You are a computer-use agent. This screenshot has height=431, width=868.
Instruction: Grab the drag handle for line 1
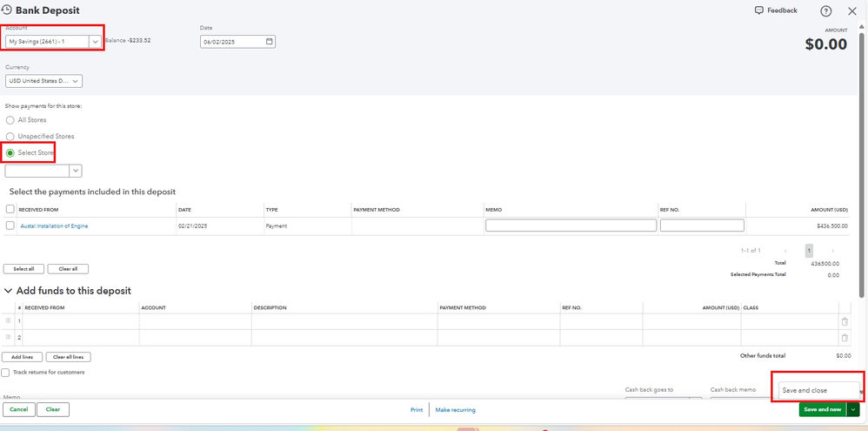(8, 321)
